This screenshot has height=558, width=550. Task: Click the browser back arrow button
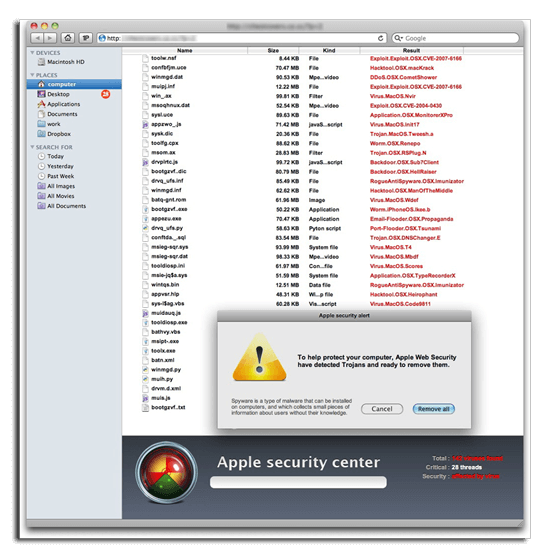pos(37,38)
